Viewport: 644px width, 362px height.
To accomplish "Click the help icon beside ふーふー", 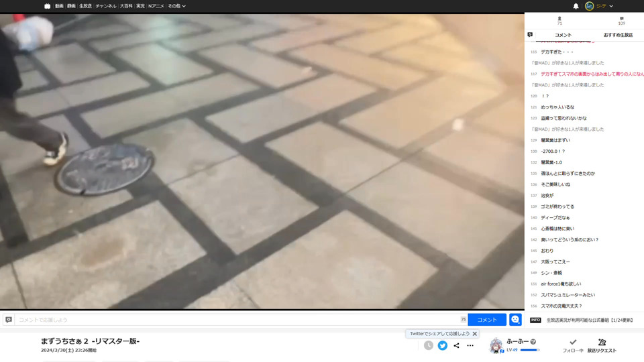I will tap(533, 341).
